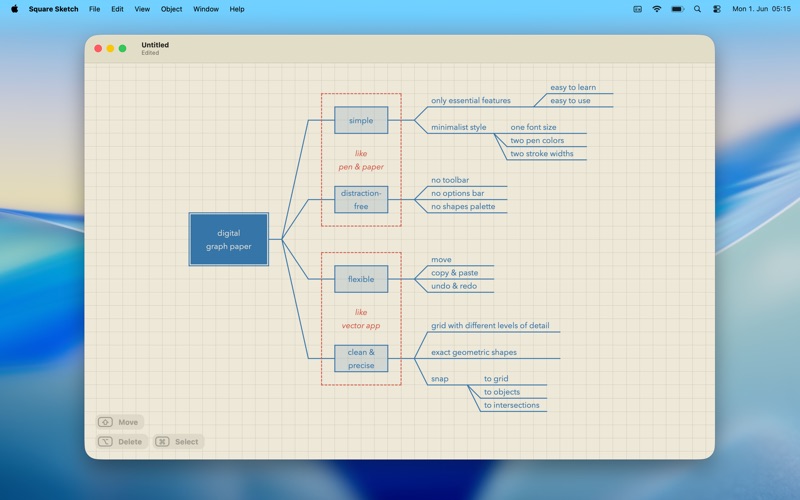The image size is (800, 500).
Task: Click the Square Sketch app menu
Action: tap(54, 9)
